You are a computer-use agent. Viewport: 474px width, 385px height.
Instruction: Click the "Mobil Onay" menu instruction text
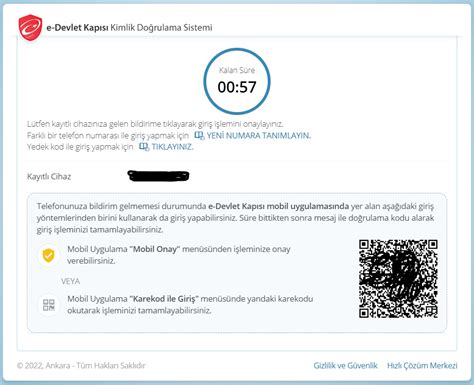pyautogui.click(x=179, y=255)
